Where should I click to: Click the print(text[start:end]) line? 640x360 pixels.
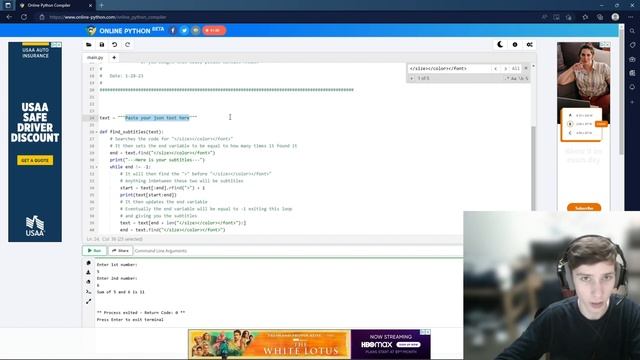coord(148,195)
